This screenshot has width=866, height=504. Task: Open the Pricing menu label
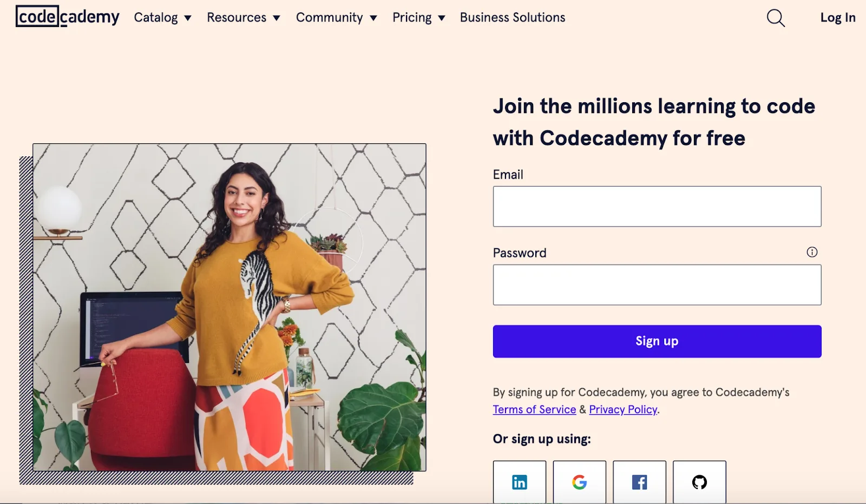(412, 17)
